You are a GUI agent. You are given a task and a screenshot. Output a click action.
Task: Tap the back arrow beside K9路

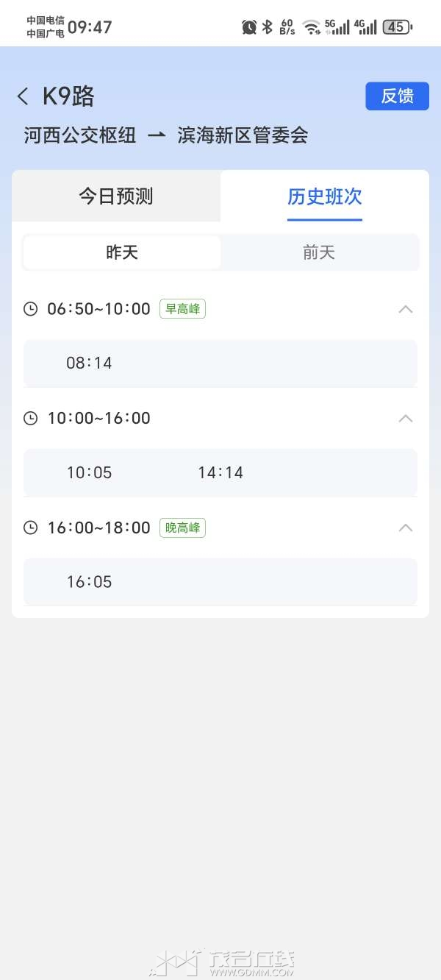24,96
